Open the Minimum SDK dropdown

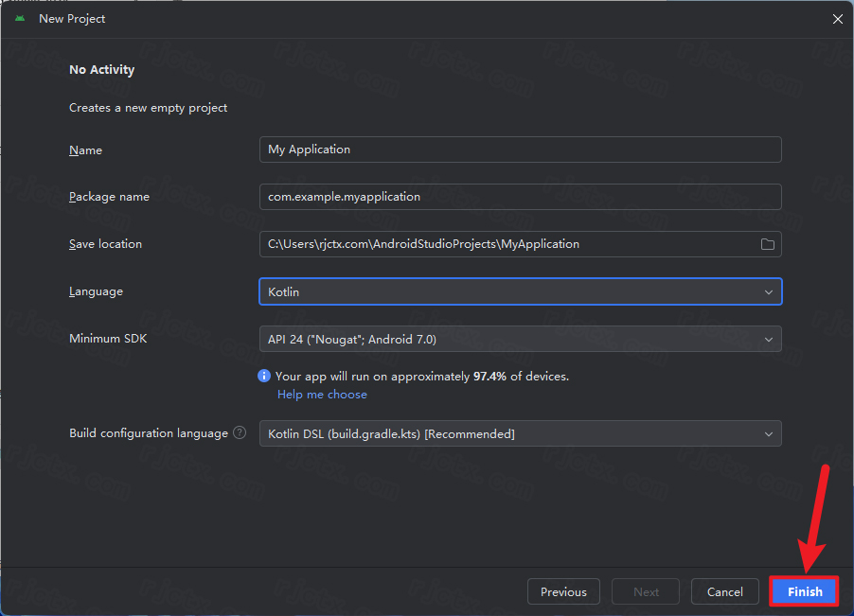coord(521,339)
